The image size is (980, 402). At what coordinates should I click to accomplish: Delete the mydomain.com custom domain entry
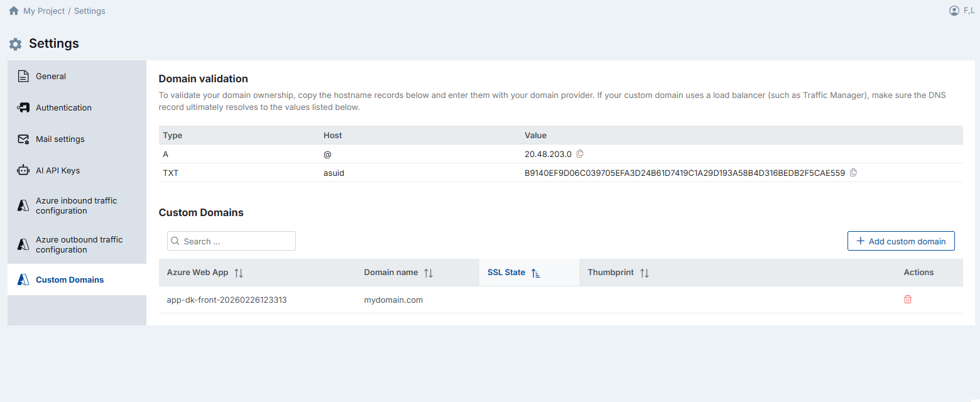(x=908, y=299)
